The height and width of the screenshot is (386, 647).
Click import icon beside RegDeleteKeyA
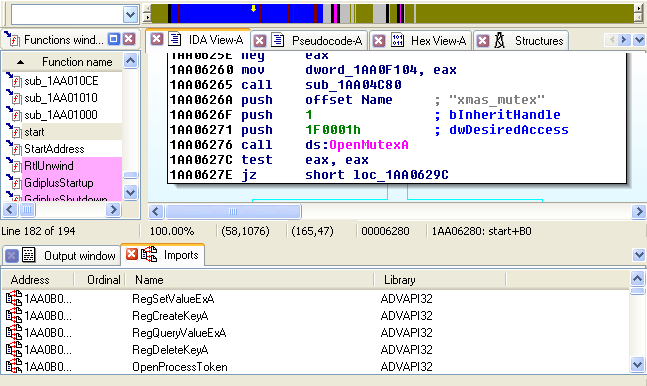point(14,349)
